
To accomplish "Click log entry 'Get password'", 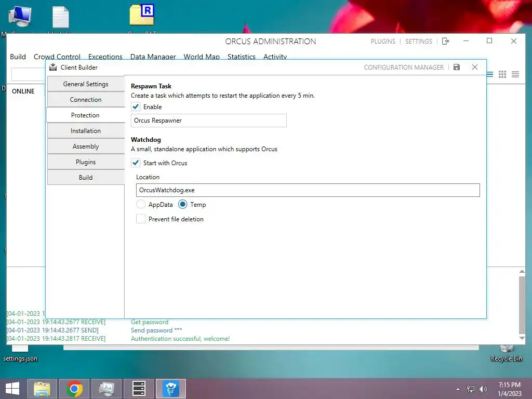I will pyautogui.click(x=150, y=322).
